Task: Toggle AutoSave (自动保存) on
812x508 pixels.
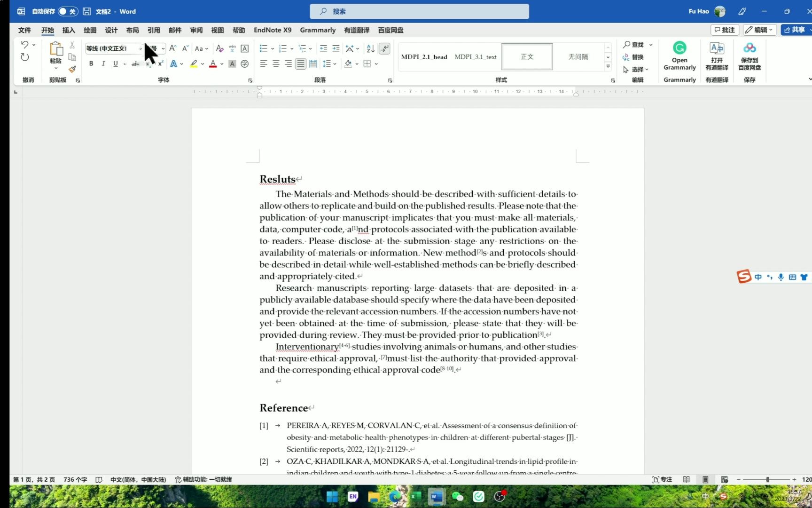Action: coord(67,11)
